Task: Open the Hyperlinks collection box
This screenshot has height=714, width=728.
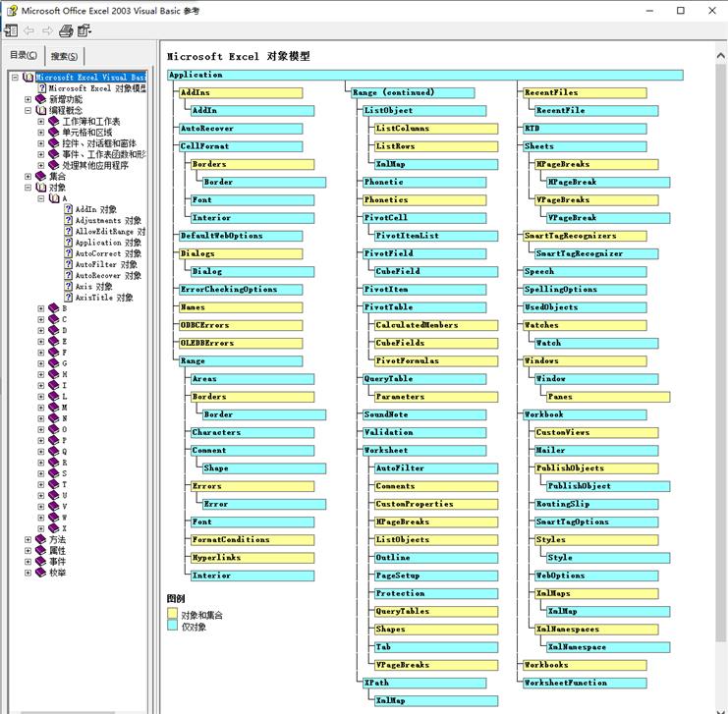Action: [252, 558]
